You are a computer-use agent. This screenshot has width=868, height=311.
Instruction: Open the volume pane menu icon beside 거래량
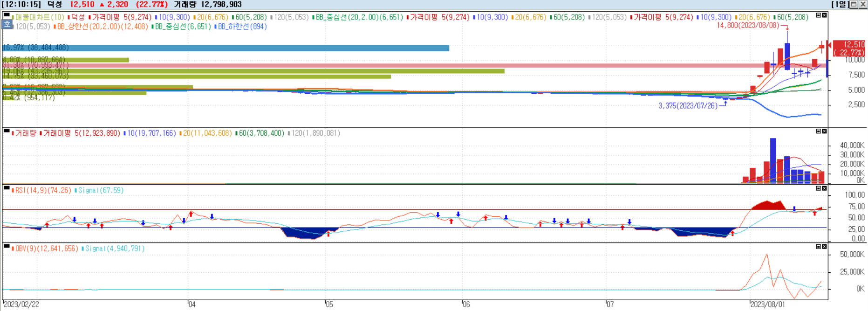click(7, 131)
